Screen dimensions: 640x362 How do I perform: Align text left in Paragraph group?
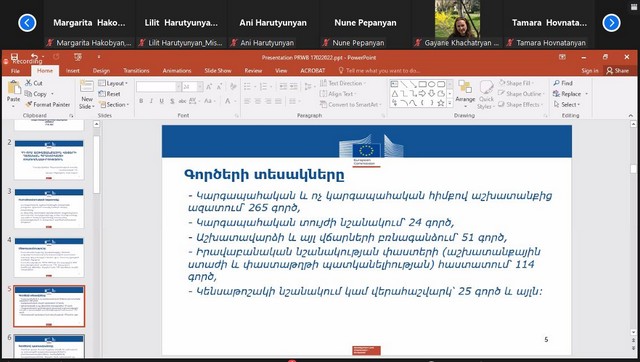[x=247, y=101]
